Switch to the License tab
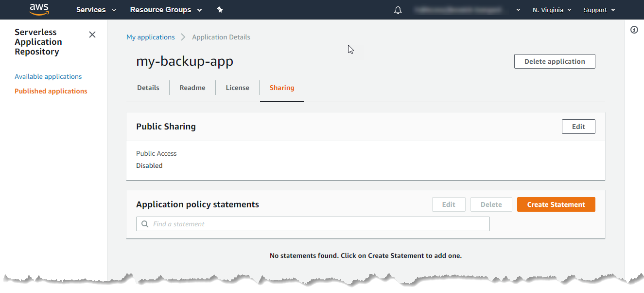Viewport: 644px width, 293px height. tap(238, 88)
